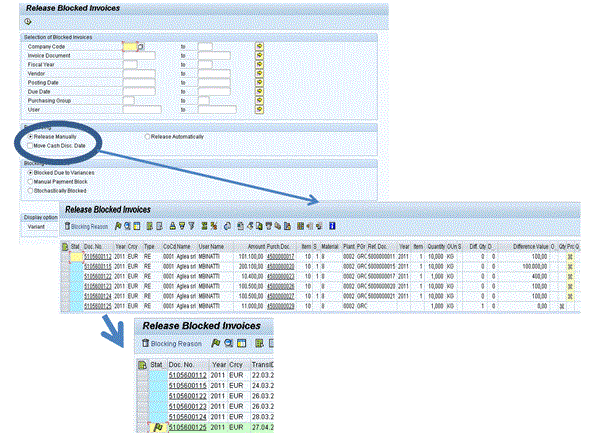
Task: Click blue-yellow layout icon after magnifier, enlarged list toolbar
Action: coord(241,343)
